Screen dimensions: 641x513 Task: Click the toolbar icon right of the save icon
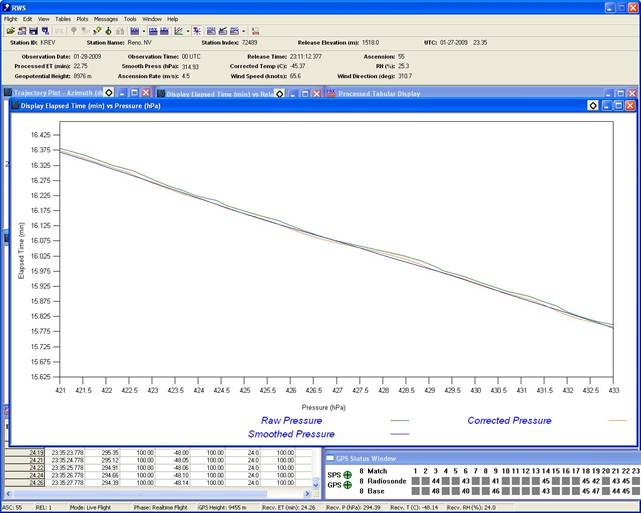[45, 31]
